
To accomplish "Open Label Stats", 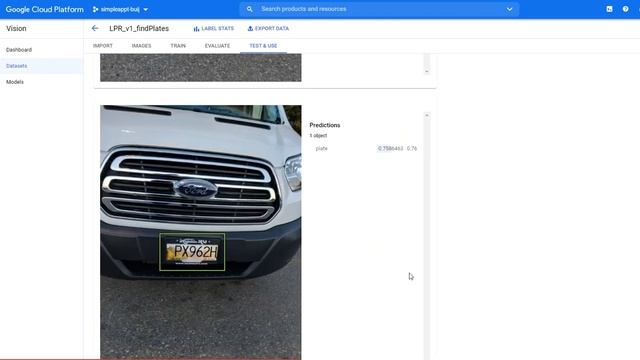I will [213, 29].
